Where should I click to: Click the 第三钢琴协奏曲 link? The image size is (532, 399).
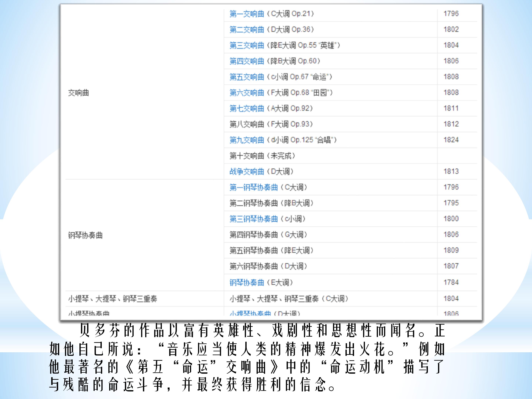(x=254, y=219)
